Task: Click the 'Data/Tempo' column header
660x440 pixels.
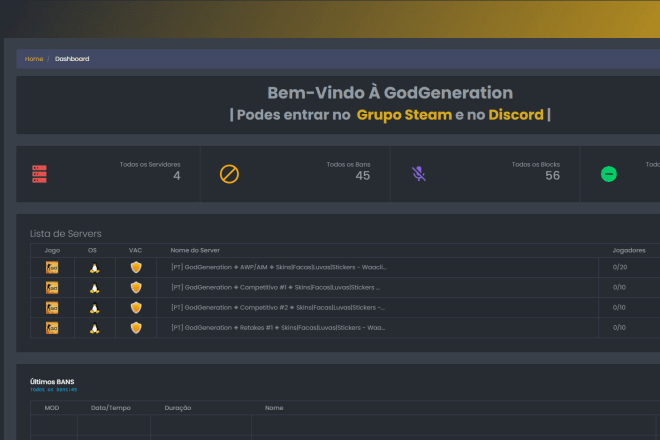Action: [111, 408]
